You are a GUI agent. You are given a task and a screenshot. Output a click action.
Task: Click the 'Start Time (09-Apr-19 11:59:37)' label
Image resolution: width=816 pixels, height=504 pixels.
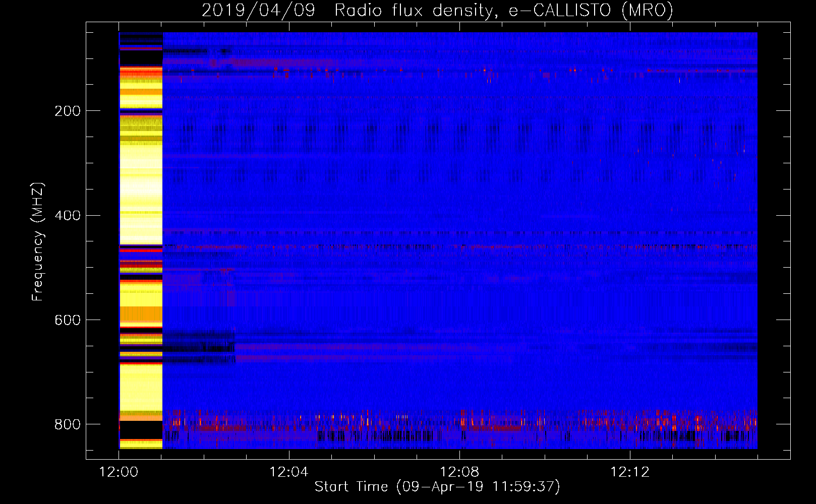[437, 486]
